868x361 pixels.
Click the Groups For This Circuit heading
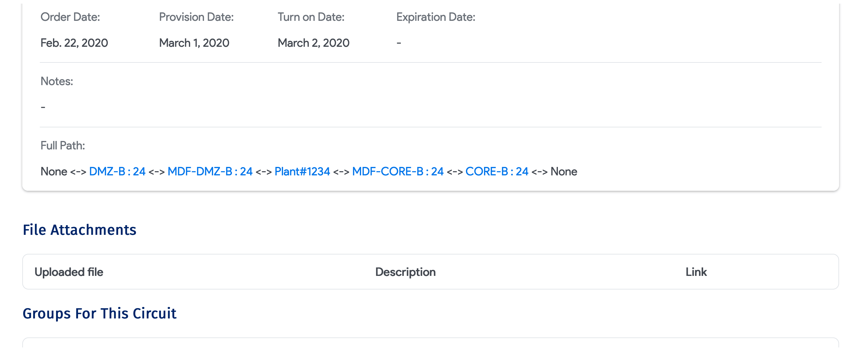point(99,313)
